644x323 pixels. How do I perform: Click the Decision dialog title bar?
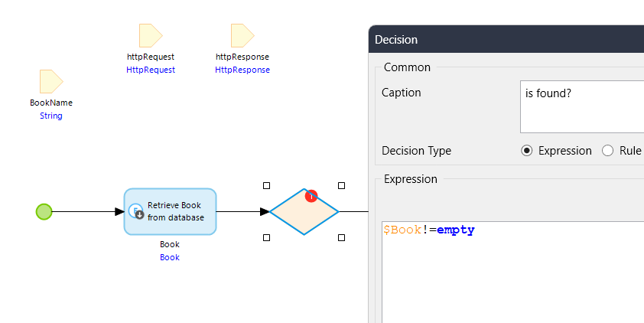[x=505, y=40]
